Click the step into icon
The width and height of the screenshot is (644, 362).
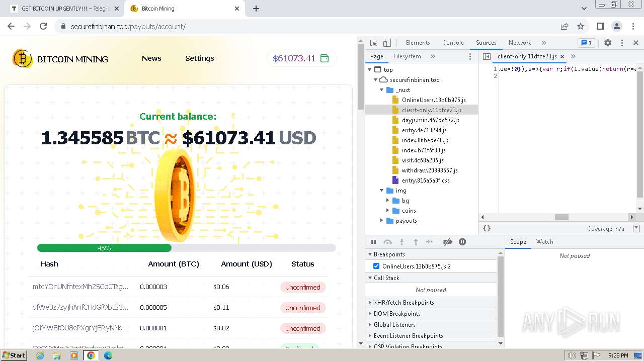coord(401,242)
